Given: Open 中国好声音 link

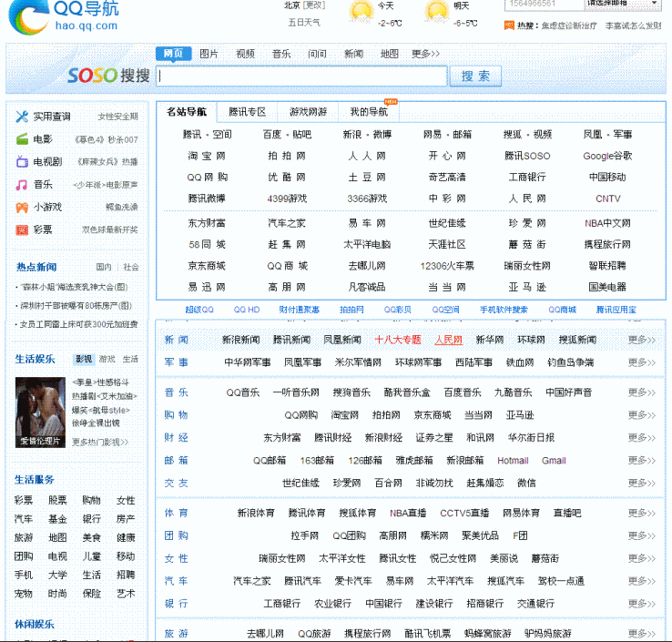Looking at the screenshot, I should coord(568,392).
